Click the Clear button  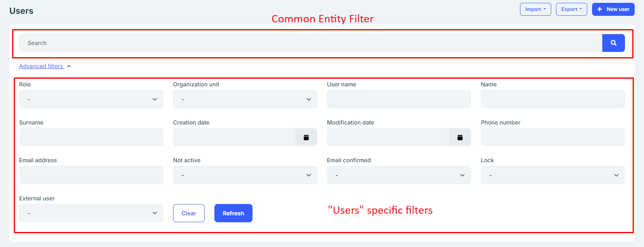(x=188, y=213)
